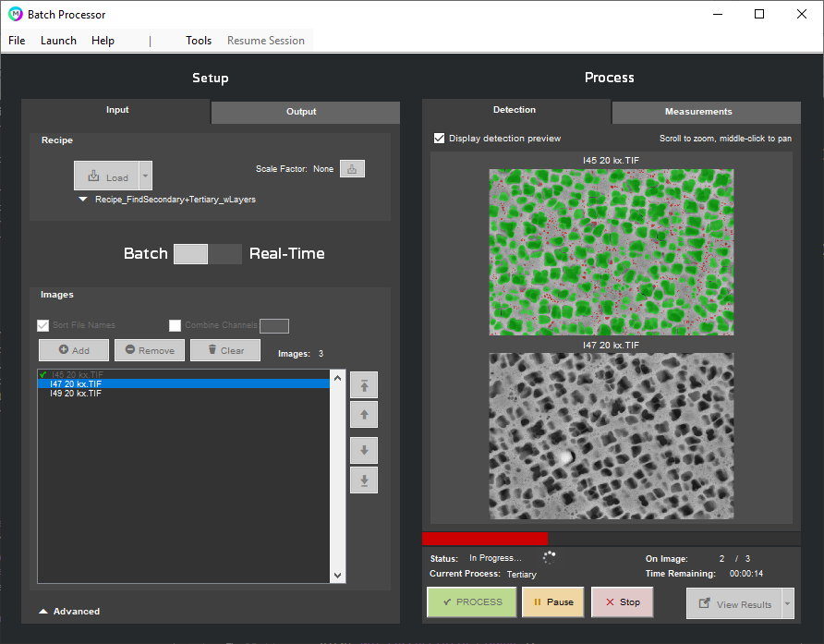Toggle the Batch / Real-Time switch
Image resolution: width=824 pixels, height=644 pixels.
point(208,254)
